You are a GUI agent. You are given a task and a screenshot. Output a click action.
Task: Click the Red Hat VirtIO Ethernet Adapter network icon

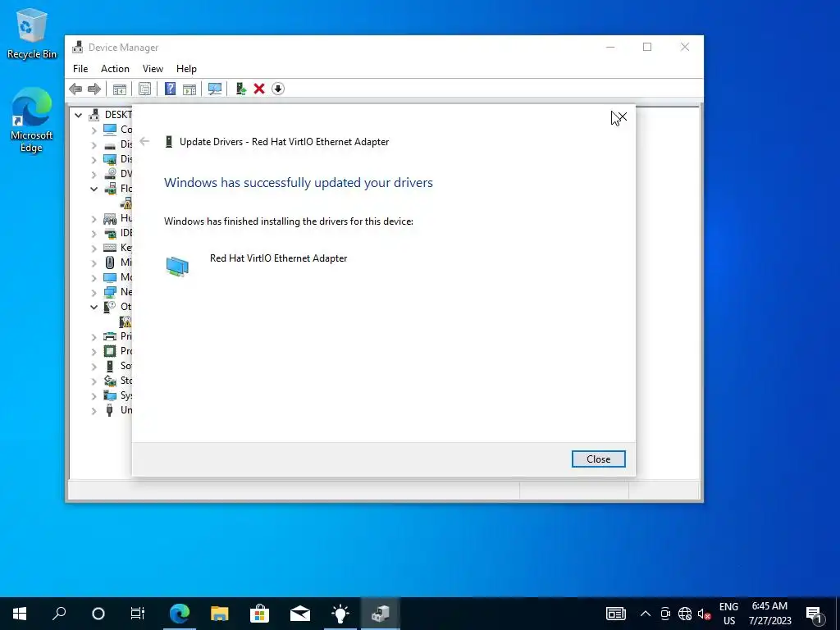coord(177,267)
